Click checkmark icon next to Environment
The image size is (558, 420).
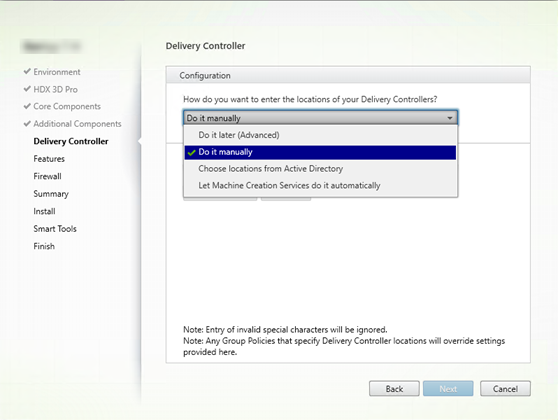(27, 72)
